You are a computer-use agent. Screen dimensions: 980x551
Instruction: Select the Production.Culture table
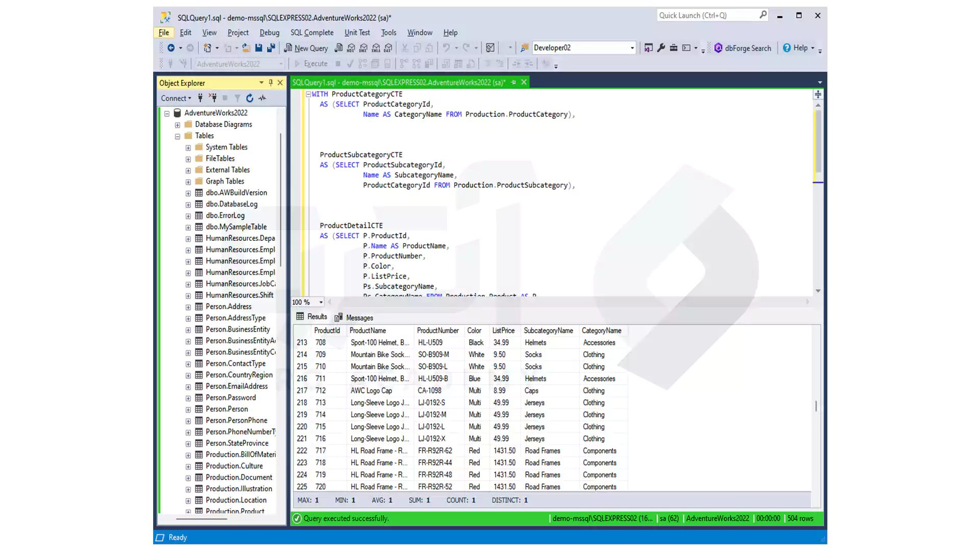click(234, 466)
